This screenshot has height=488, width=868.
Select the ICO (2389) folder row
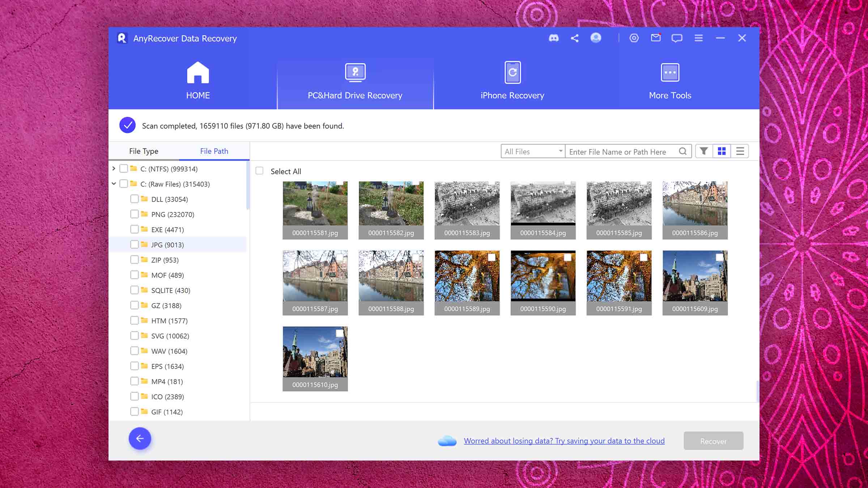(178, 396)
